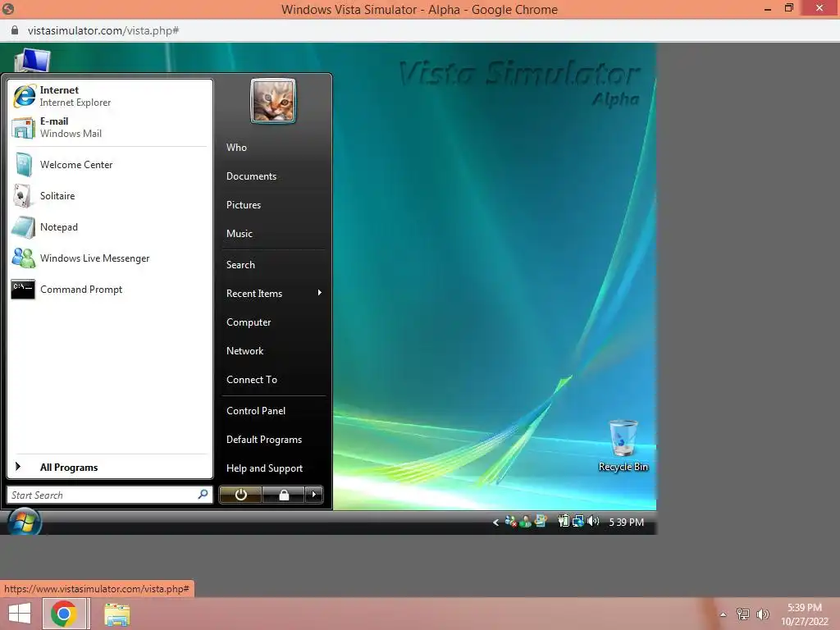Open Pictures from Start menu
This screenshot has height=630, width=840.
tap(243, 204)
